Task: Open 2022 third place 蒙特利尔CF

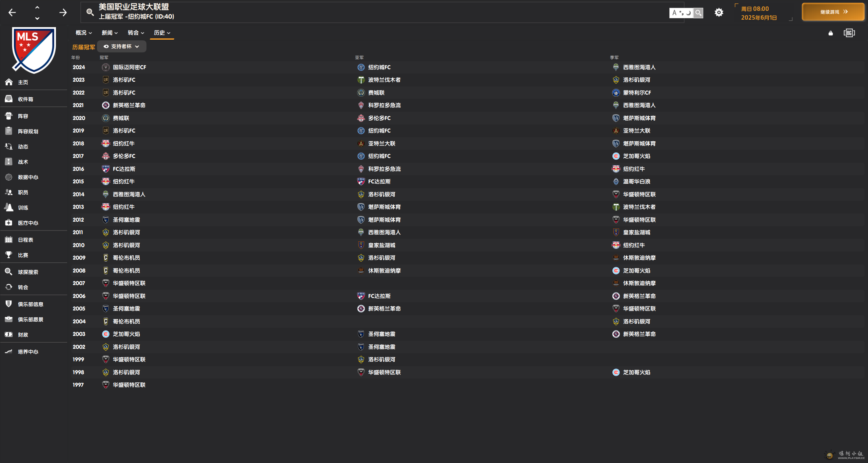Action: point(637,93)
